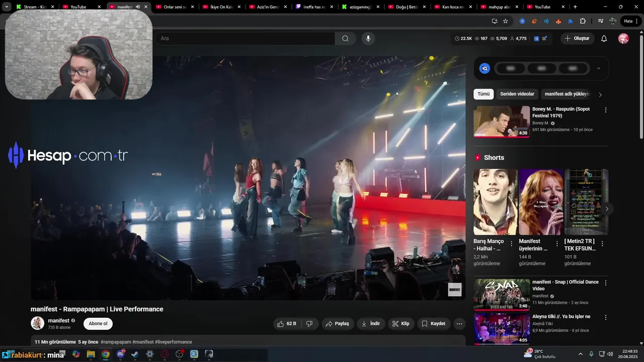
Task: Mute the manifest tab via speaker icon
Action: pos(137,7)
